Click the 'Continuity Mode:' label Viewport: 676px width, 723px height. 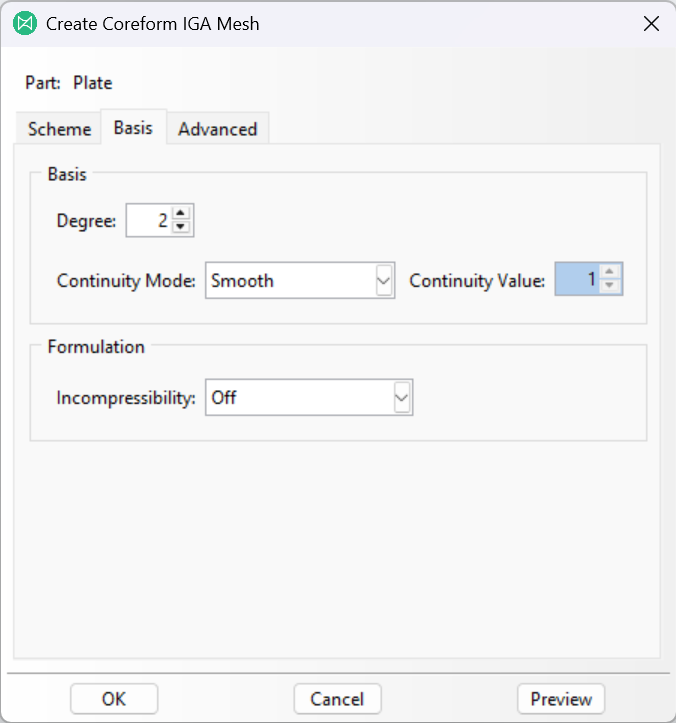coord(126,281)
